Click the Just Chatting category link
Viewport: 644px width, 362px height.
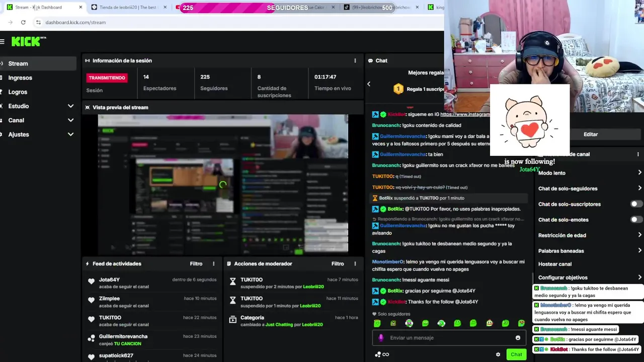(x=279, y=324)
